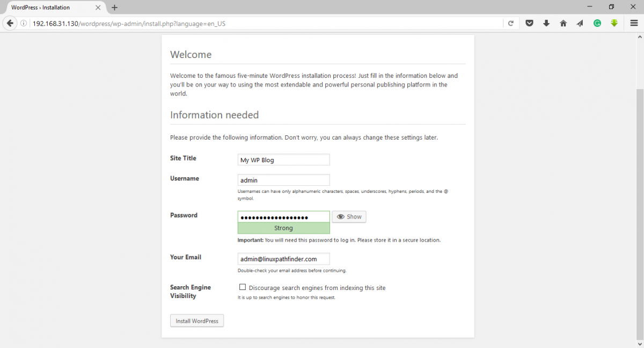Click the Site Title input field
The height and width of the screenshot is (348, 644).
(283, 160)
